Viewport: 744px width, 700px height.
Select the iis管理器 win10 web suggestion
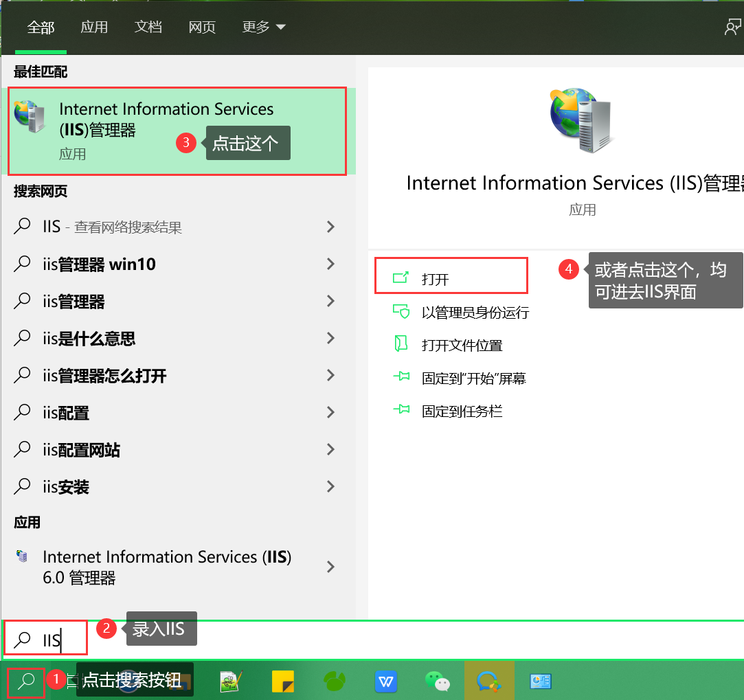point(99,264)
